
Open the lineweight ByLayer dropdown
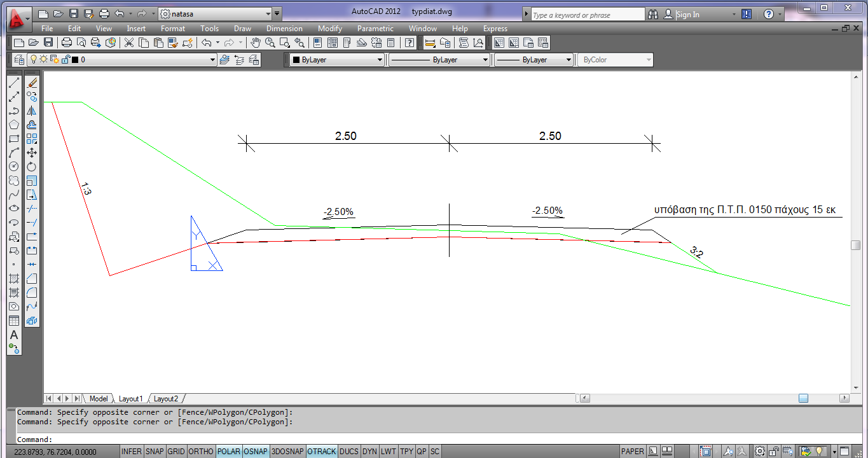tap(569, 60)
